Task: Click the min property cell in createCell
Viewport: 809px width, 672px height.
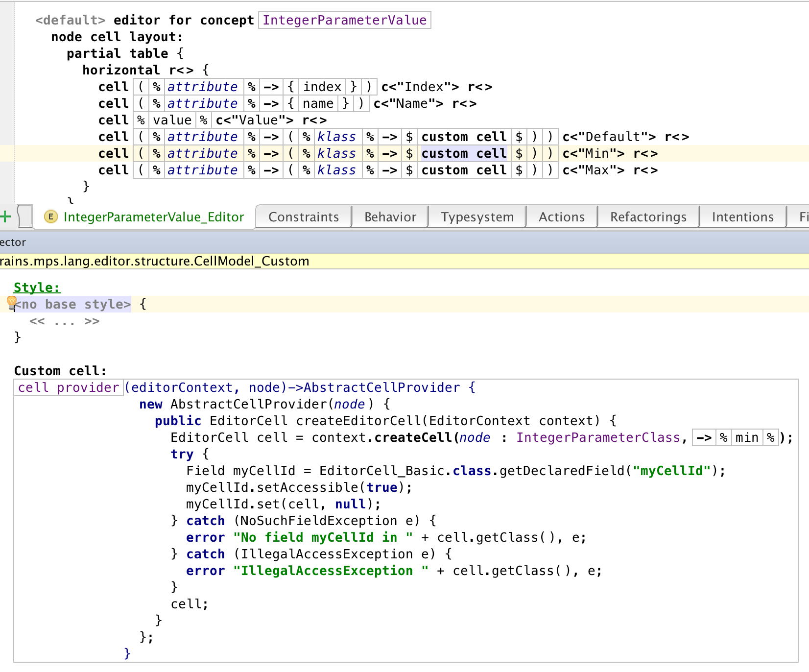Action: (746, 437)
